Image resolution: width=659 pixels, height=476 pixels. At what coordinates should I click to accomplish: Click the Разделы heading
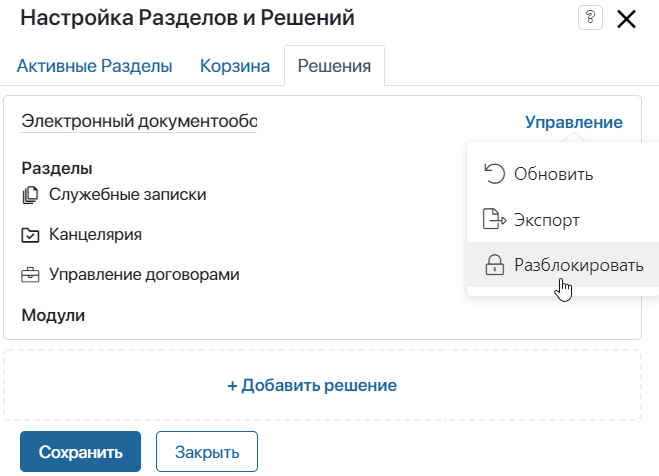tap(57, 168)
